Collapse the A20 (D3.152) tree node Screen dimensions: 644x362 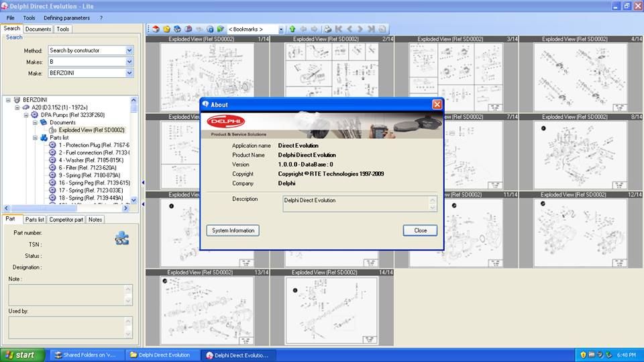coord(17,107)
